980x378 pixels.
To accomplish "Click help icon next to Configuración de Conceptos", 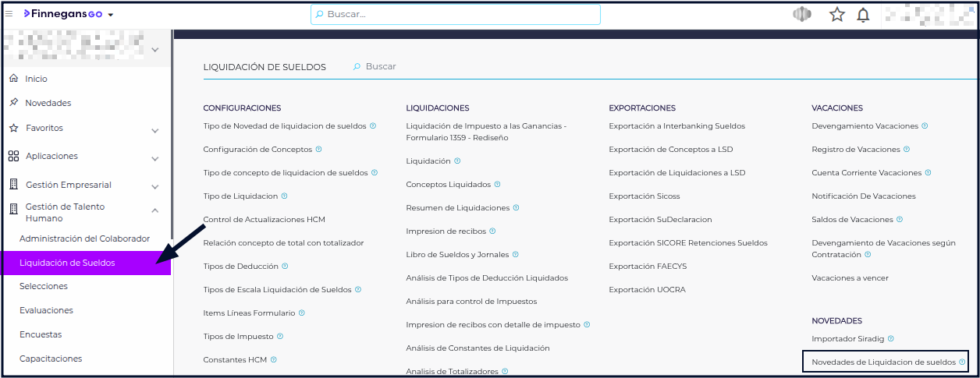I will [318, 149].
